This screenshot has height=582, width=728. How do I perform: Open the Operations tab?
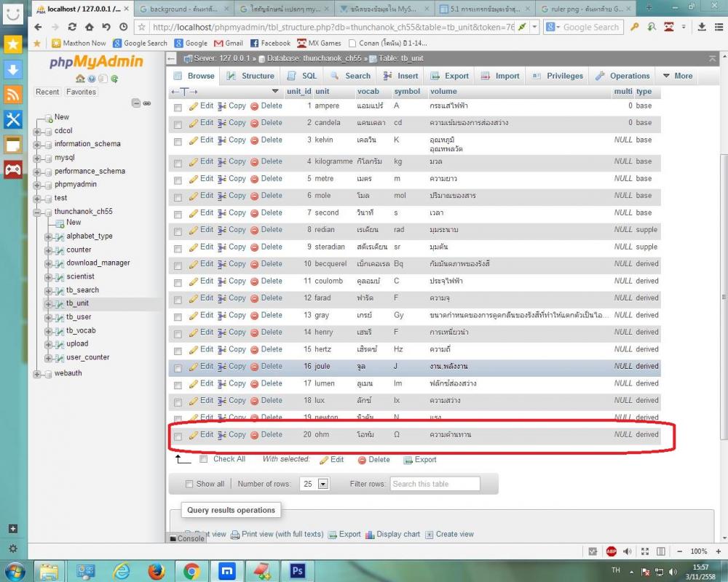pyautogui.click(x=622, y=76)
